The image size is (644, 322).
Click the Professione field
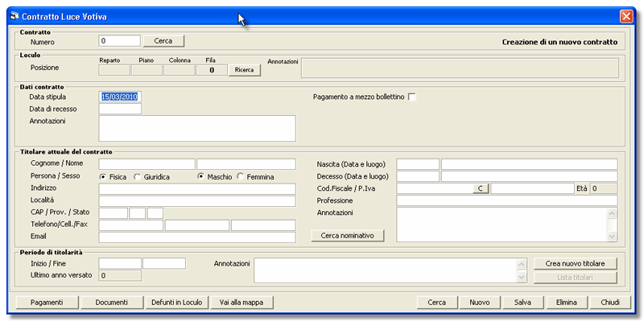pos(507,200)
